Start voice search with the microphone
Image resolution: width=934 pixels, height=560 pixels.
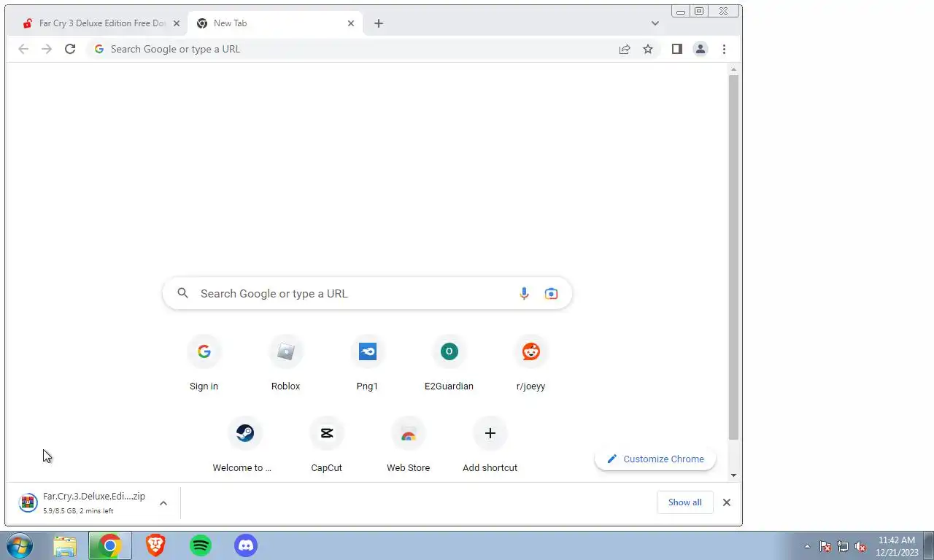click(x=524, y=293)
